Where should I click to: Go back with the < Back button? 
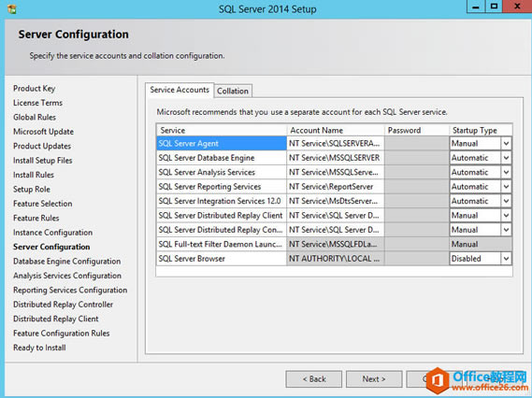(314, 379)
